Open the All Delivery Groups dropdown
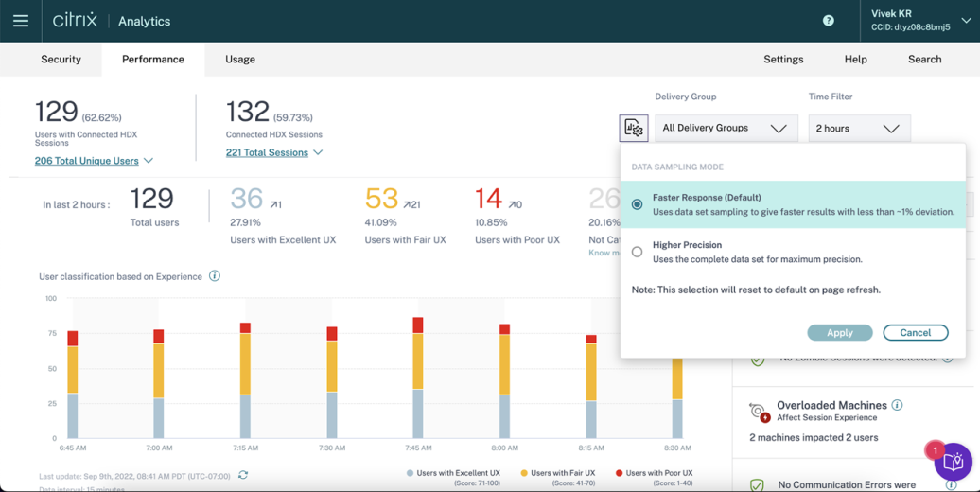The height and width of the screenshot is (492, 980). [x=726, y=129]
